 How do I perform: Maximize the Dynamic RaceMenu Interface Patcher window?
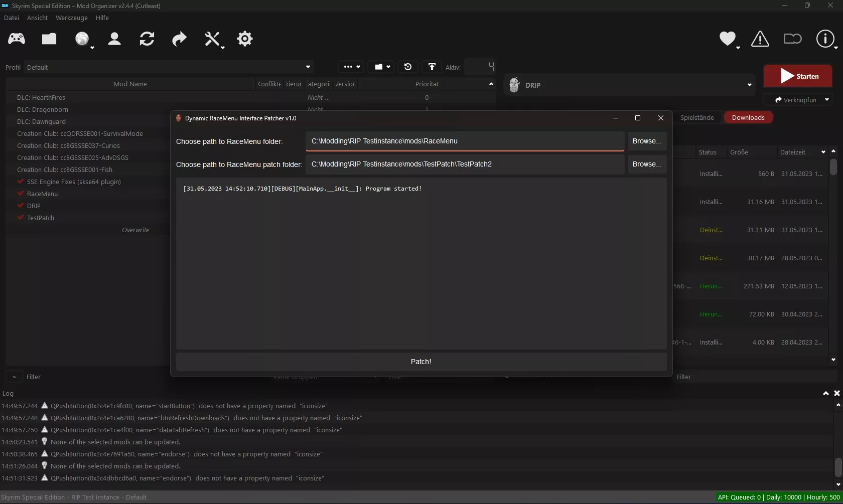click(x=638, y=118)
